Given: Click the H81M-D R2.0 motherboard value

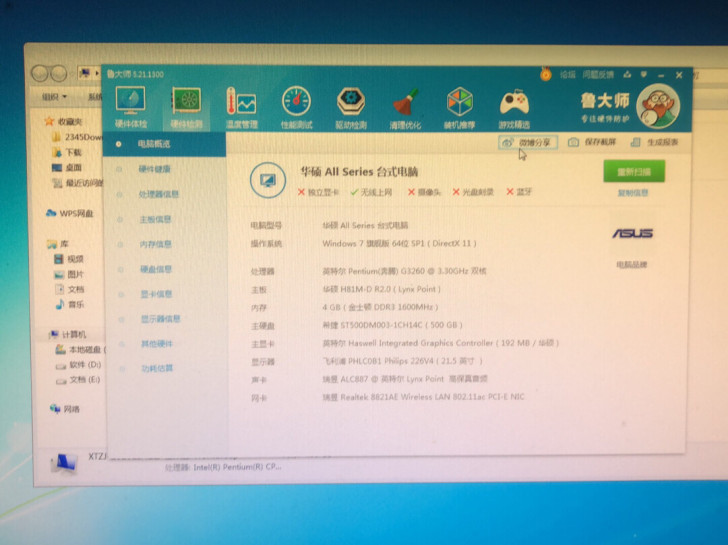Looking at the screenshot, I should tap(381, 289).
